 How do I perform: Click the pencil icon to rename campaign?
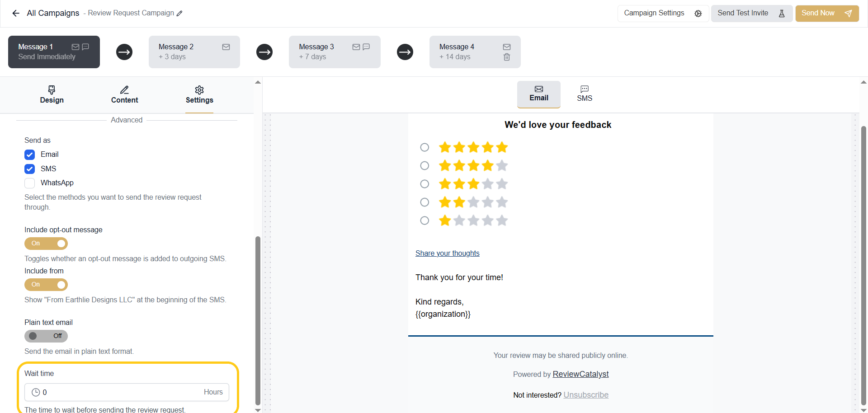click(x=179, y=14)
